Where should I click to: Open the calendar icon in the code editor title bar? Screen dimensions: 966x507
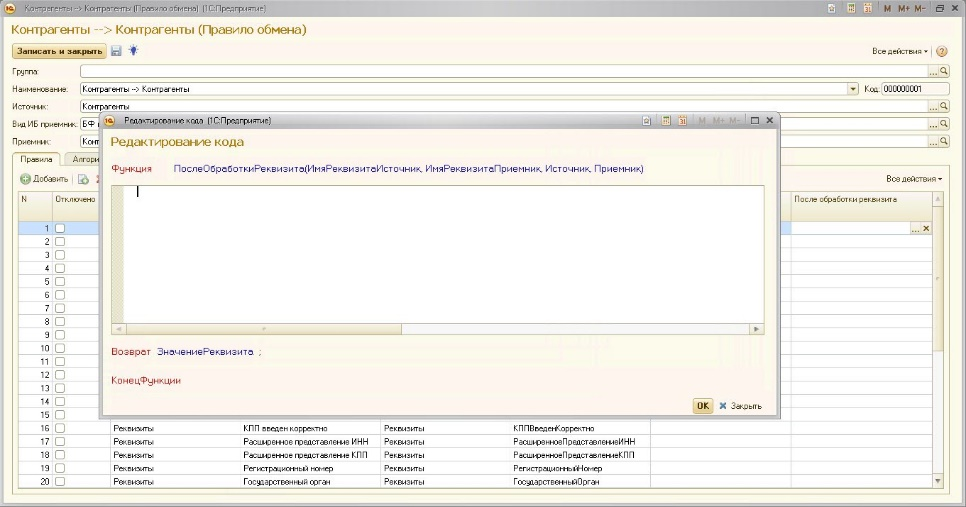point(682,120)
